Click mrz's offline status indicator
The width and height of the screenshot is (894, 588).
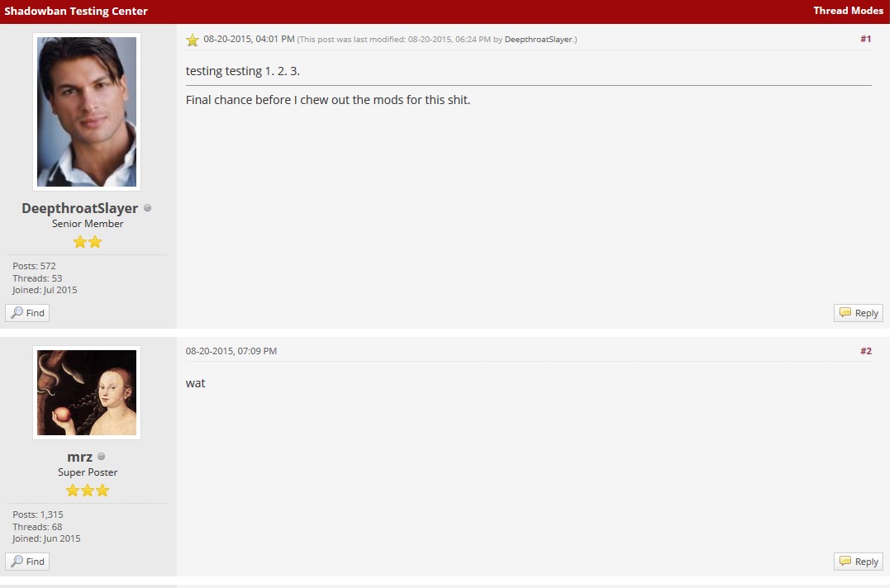[x=102, y=457]
